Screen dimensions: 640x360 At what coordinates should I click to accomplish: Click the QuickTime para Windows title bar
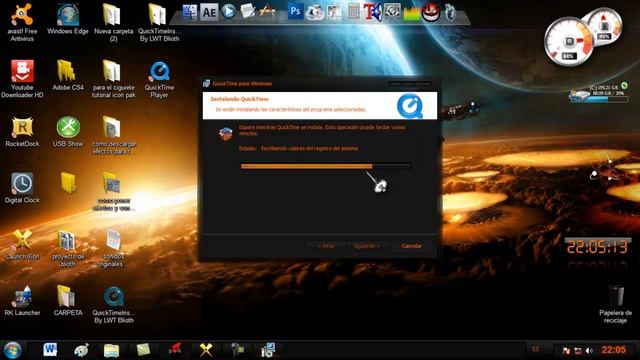click(x=319, y=84)
